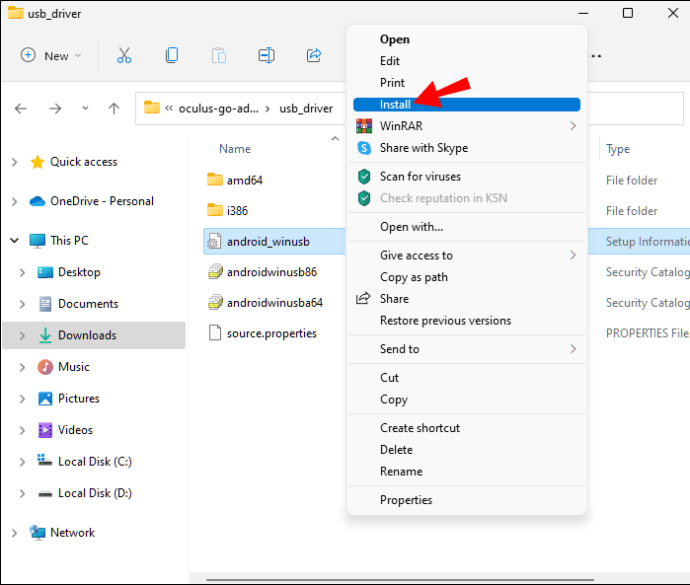Sort by the Name column header
690x585 pixels.
pos(235,149)
